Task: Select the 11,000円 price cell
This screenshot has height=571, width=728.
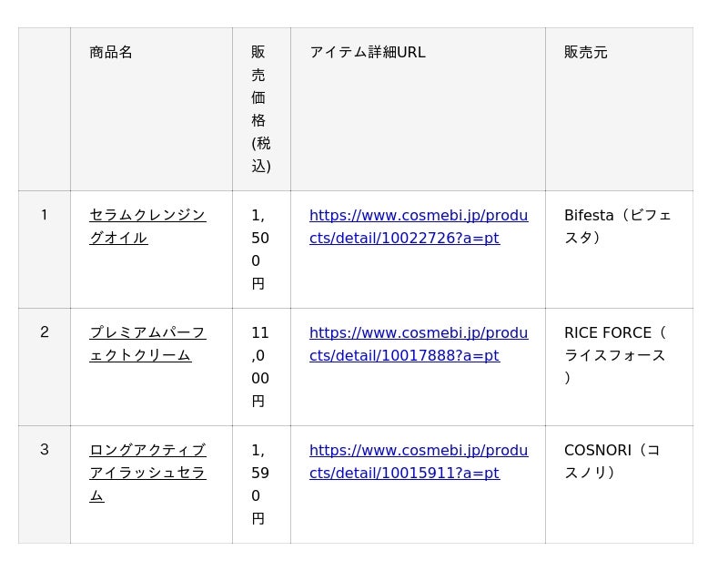Action: [260, 367]
